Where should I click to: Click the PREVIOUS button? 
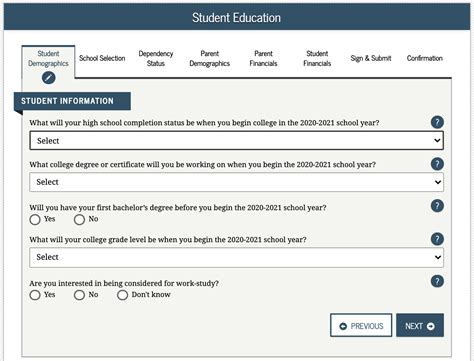[x=361, y=325]
